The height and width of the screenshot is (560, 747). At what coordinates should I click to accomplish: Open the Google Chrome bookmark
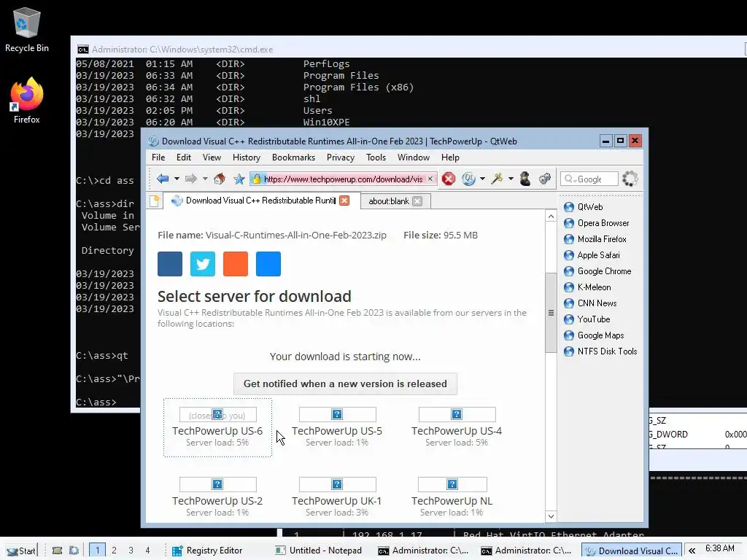pos(597,271)
